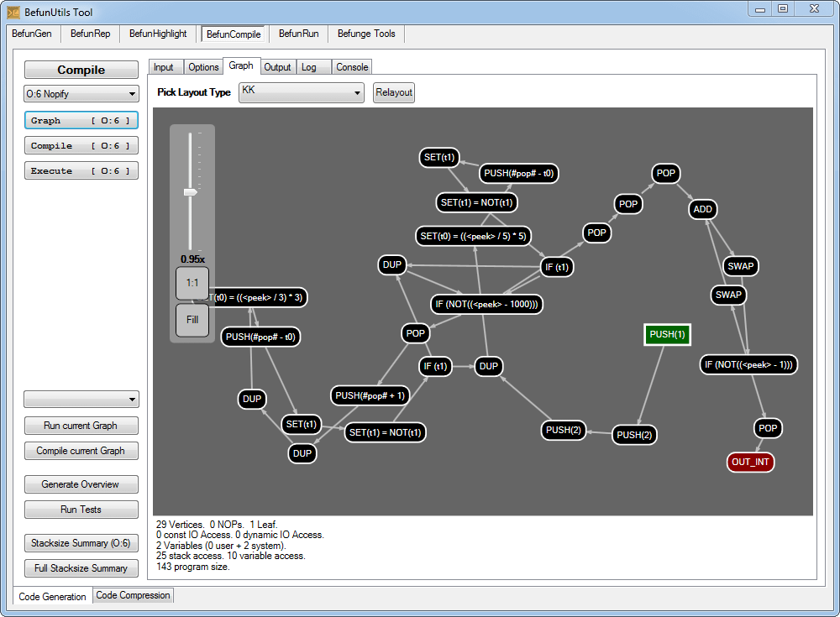Click the ADD node in graph

coord(703,210)
